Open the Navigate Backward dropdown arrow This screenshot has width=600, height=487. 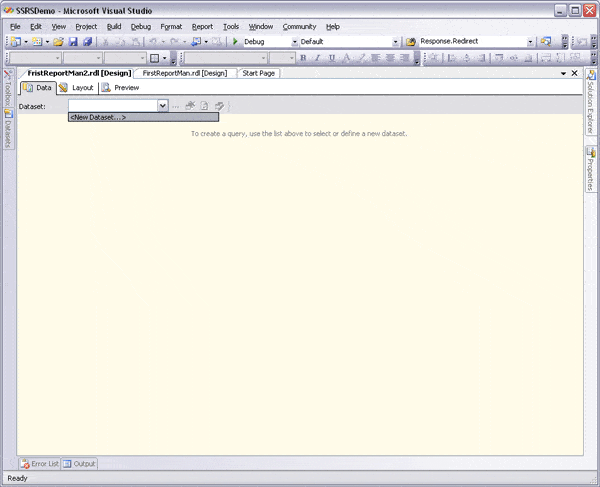[206, 42]
